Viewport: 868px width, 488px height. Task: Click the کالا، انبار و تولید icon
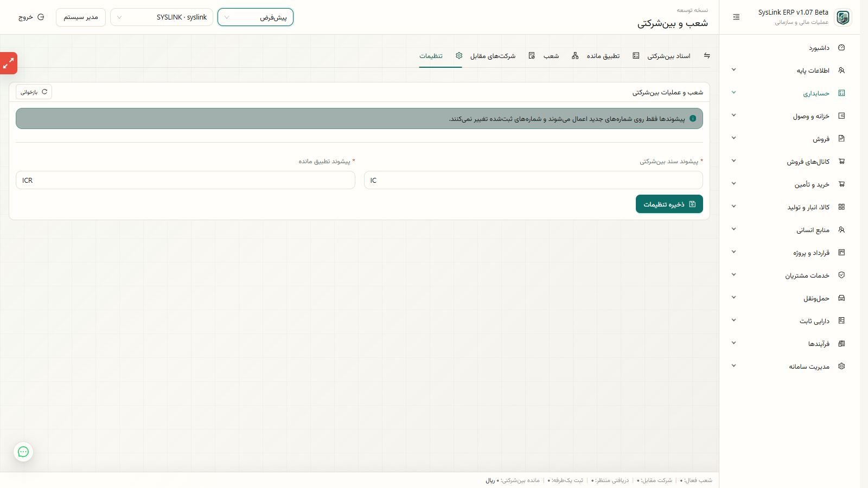coord(841,207)
